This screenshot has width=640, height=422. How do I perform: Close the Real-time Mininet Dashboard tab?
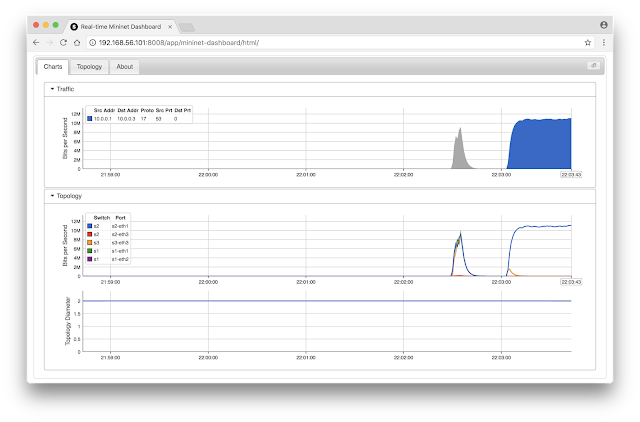[x=170, y=27]
